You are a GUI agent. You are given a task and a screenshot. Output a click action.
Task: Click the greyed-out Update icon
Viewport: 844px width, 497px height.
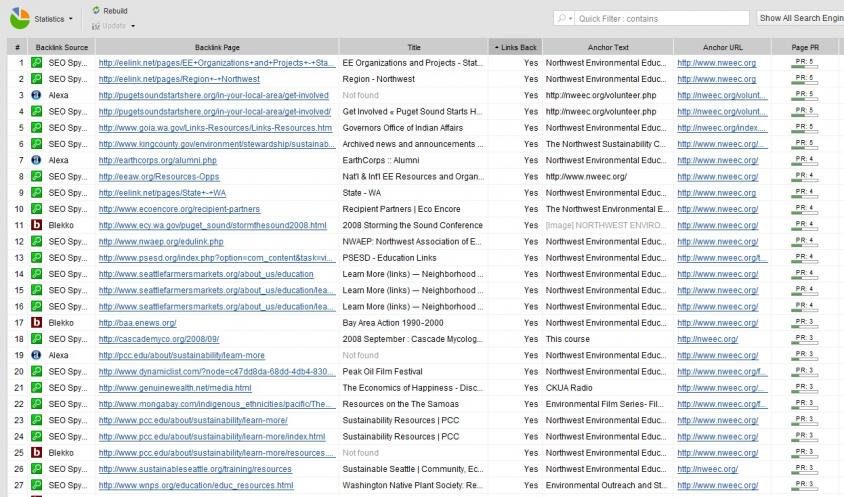click(96, 26)
